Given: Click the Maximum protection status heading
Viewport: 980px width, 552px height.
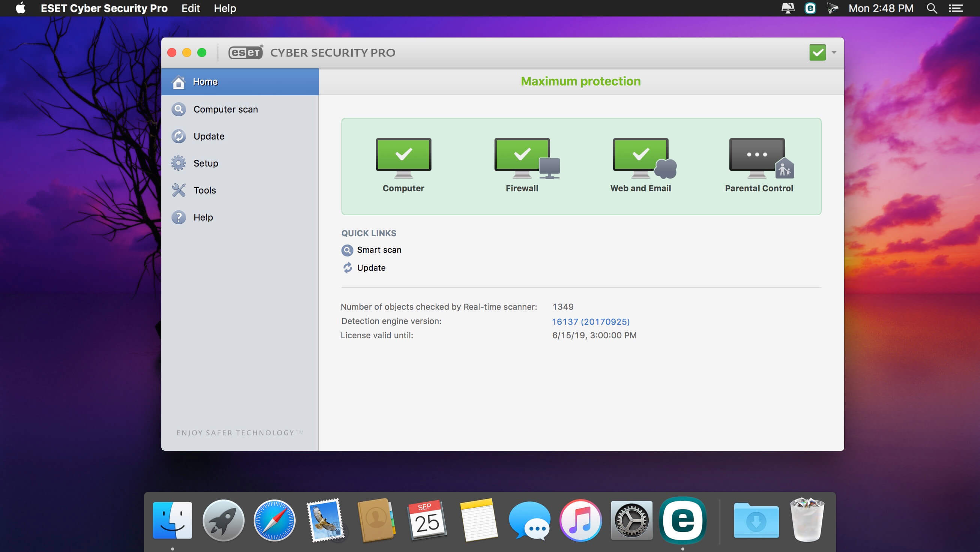Looking at the screenshot, I should [580, 81].
